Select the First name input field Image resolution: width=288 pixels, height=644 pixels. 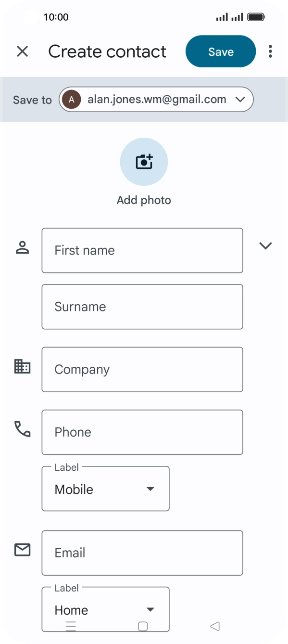[x=142, y=250]
